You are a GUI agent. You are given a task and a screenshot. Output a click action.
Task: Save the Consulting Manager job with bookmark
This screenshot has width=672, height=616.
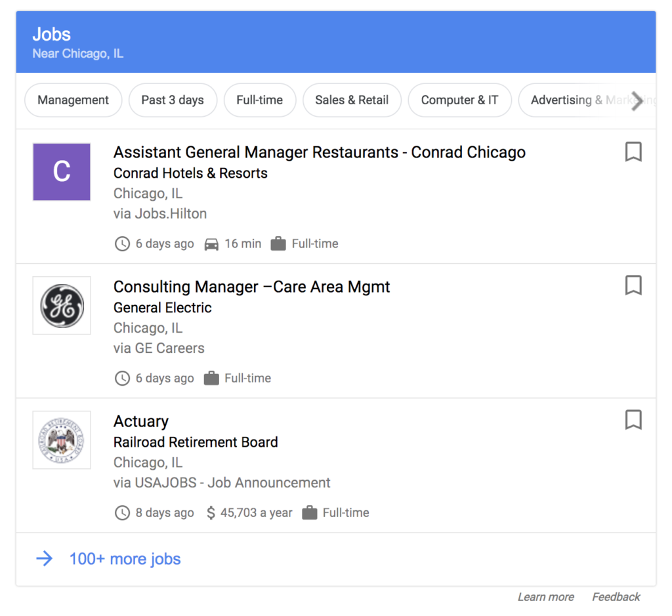(633, 286)
